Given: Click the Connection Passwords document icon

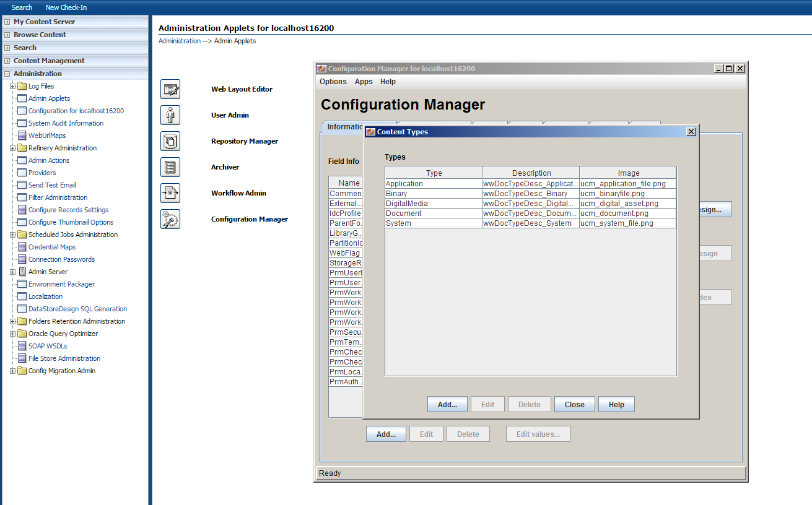Looking at the screenshot, I should pos(22,259).
